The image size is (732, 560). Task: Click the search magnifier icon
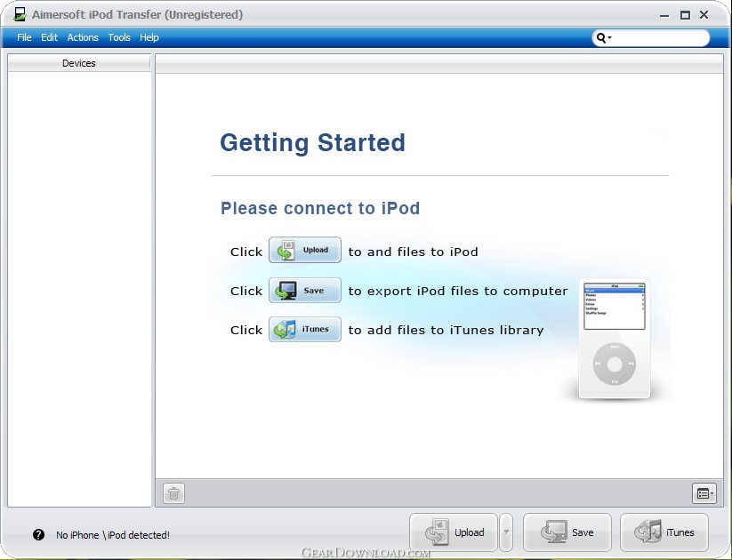click(602, 38)
